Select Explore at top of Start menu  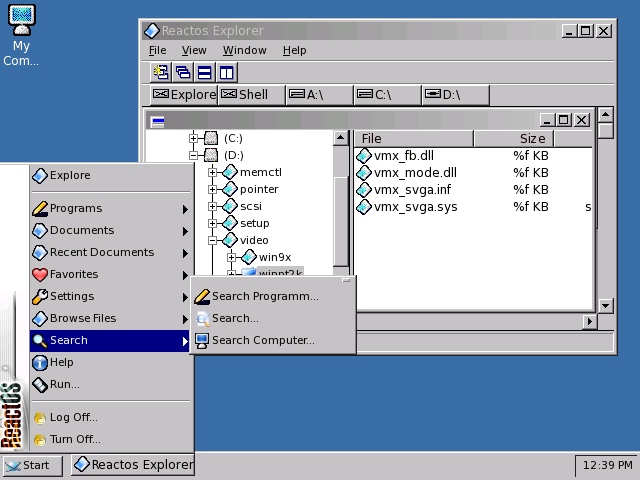point(110,176)
